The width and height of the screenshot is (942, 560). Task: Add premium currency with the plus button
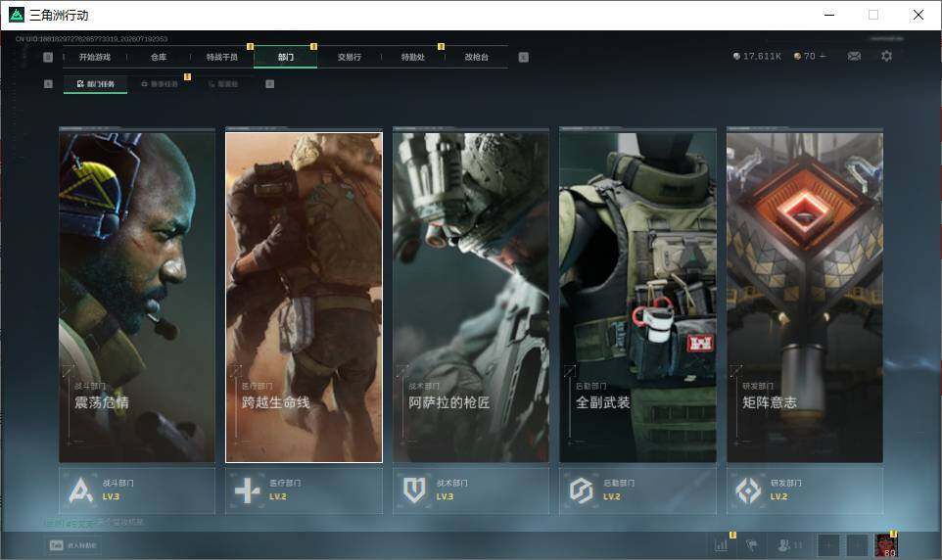click(823, 56)
